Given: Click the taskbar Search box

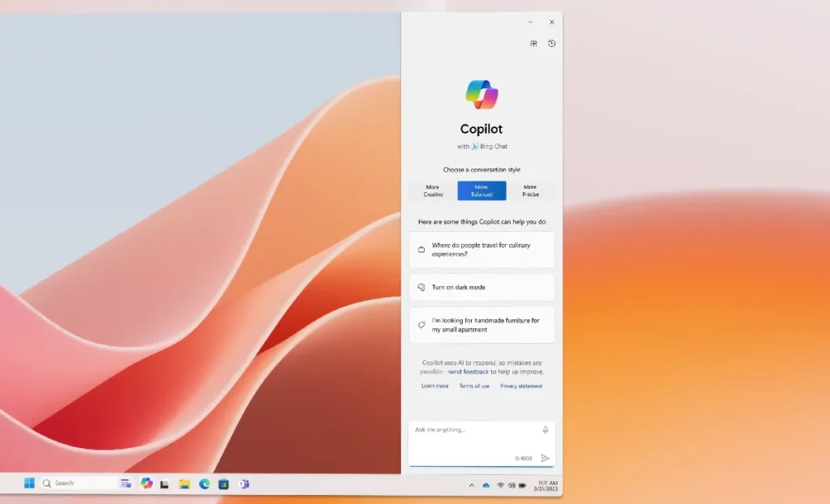Looking at the screenshot, I should (88, 484).
